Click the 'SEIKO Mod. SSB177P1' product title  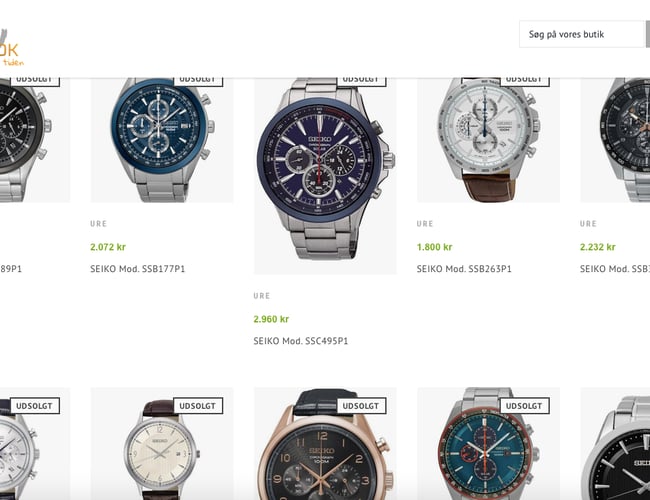tap(138, 269)
